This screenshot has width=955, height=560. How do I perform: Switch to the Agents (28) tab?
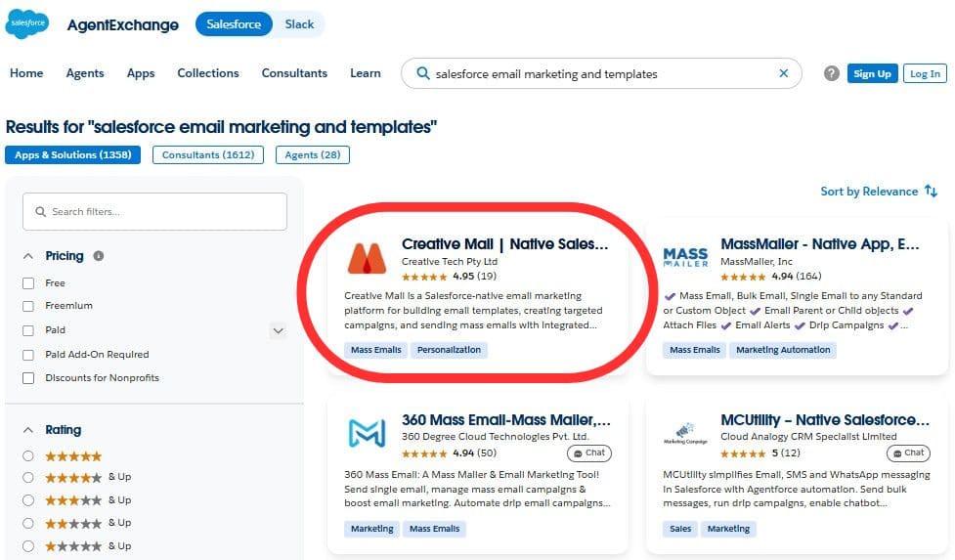[x=313, y=154]
